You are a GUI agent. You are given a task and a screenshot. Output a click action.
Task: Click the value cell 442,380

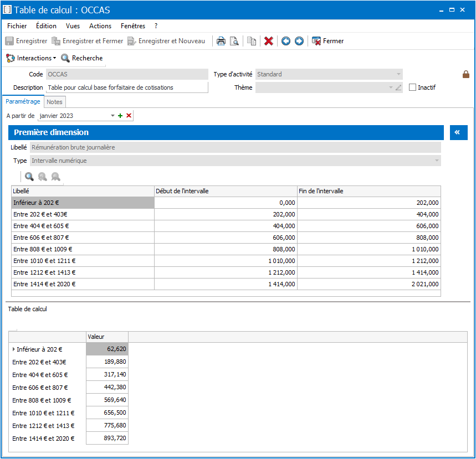107,387
